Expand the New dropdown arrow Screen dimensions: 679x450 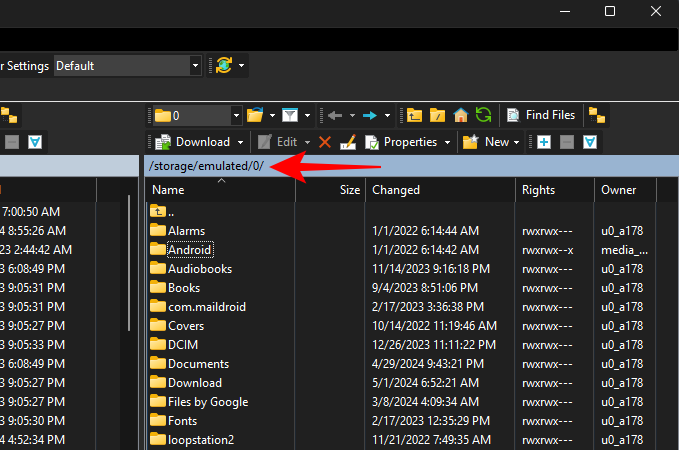tap(518, 142)
